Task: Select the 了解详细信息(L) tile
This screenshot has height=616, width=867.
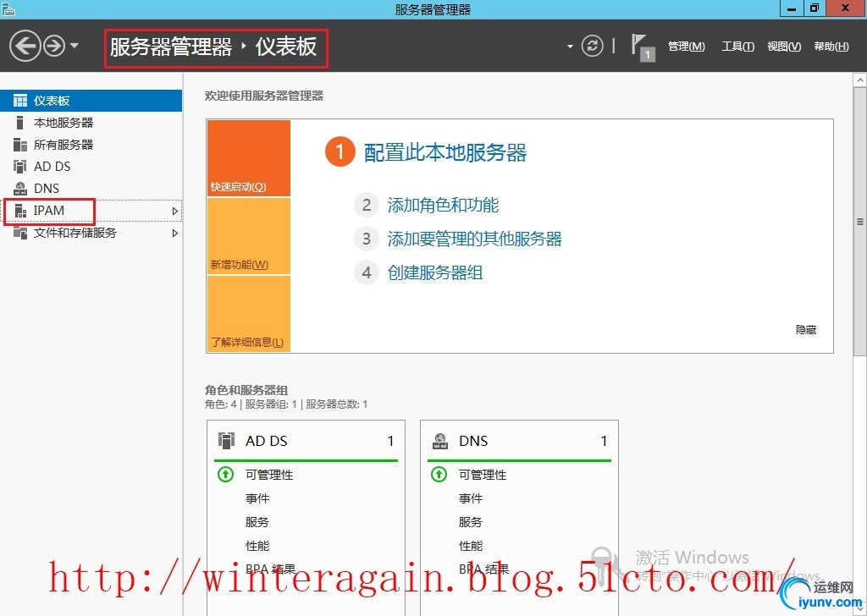Action: 248,313
